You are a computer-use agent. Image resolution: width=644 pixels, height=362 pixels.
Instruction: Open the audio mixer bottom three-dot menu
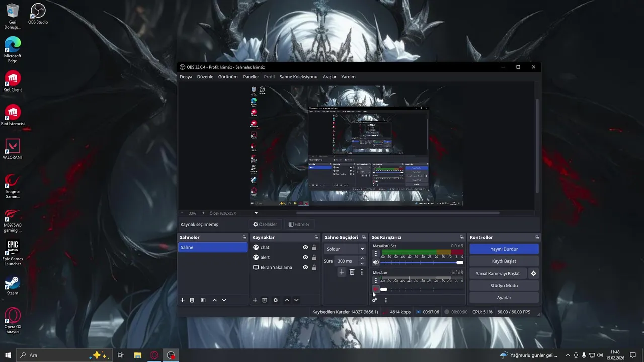coord(386,300)
